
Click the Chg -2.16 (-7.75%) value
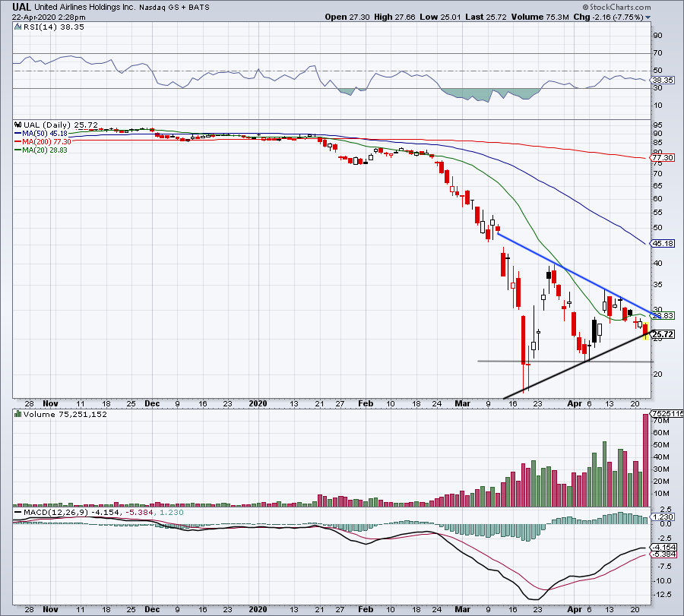click(608, 17)
